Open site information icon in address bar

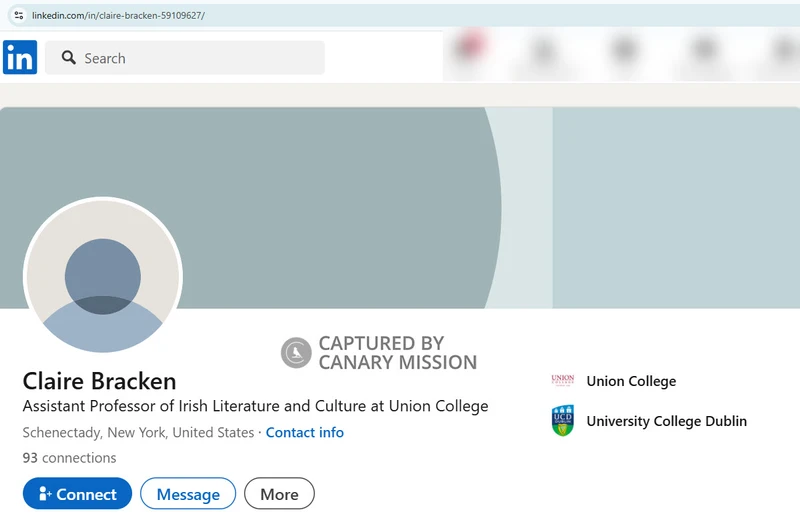18,15
